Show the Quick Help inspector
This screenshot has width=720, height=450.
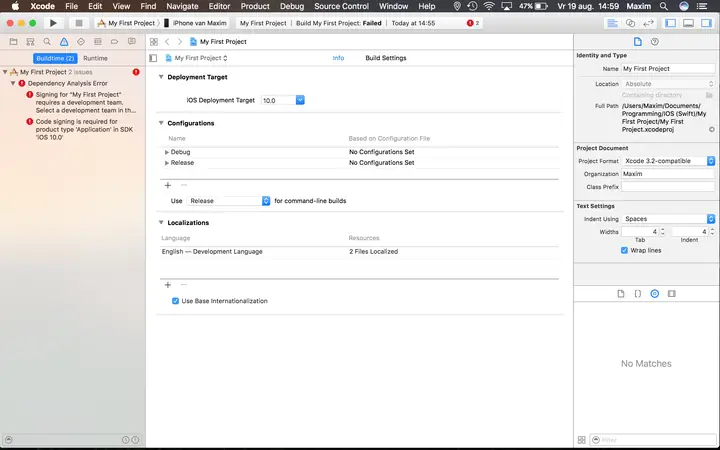pyautogui.click(x=655, y=42)
